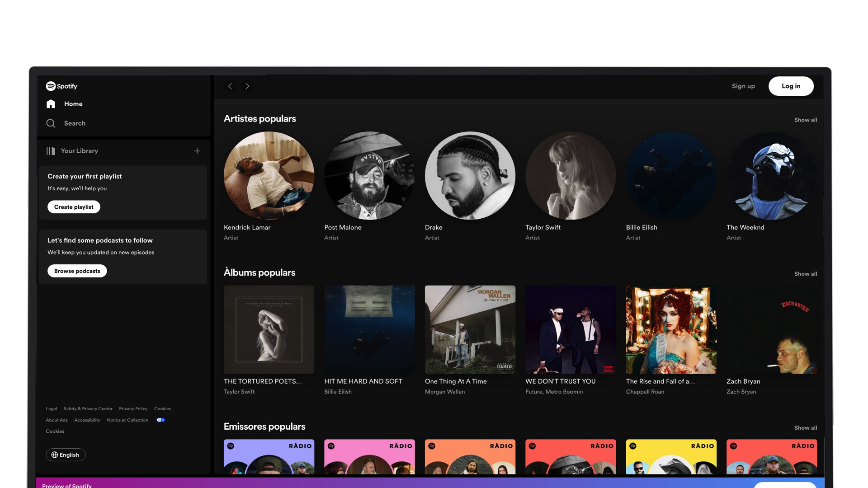Click the Morgan Wallen artist name
The width and height of the screenshot is (868, 488).
click(x=445, y=392)
